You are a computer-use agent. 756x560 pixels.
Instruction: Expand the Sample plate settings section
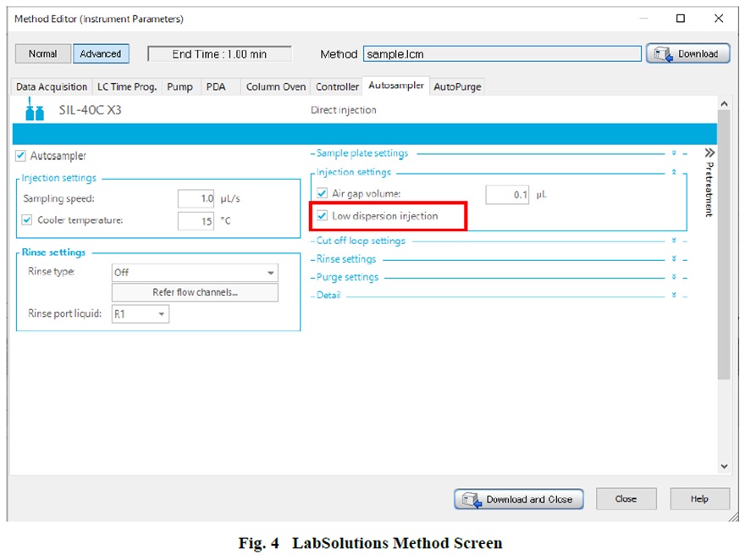(x=674, y=152)
